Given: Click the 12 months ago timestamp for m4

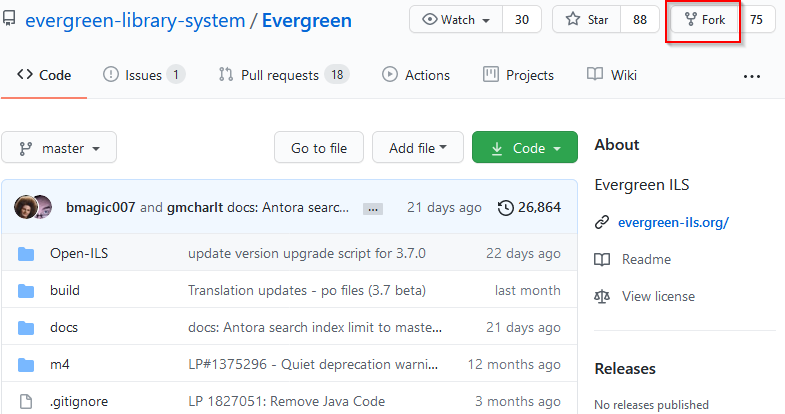Looking at the screenshot, I should click(x=514, y=364).
